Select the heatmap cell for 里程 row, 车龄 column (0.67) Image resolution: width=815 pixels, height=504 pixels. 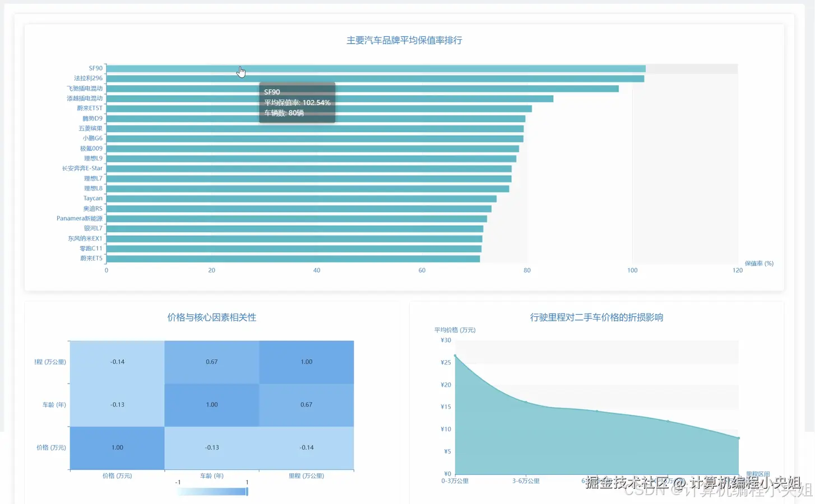coord(212,362)
